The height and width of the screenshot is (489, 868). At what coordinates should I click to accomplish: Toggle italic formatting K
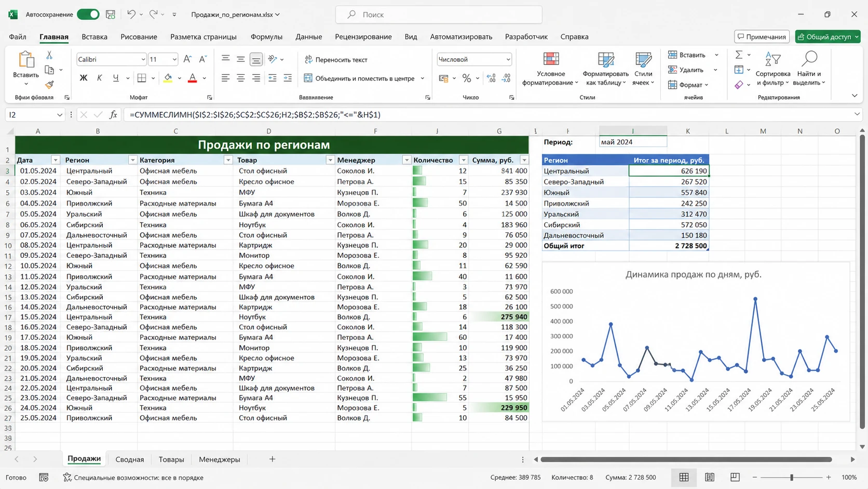[99, 78]
